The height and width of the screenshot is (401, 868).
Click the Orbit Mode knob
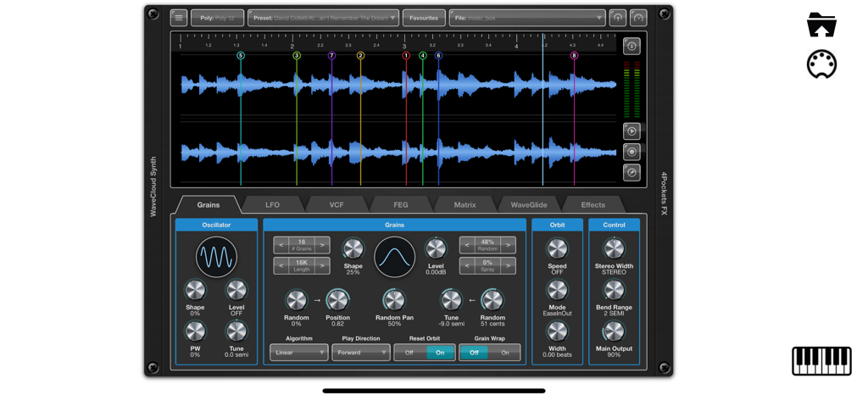click(558, 290)
